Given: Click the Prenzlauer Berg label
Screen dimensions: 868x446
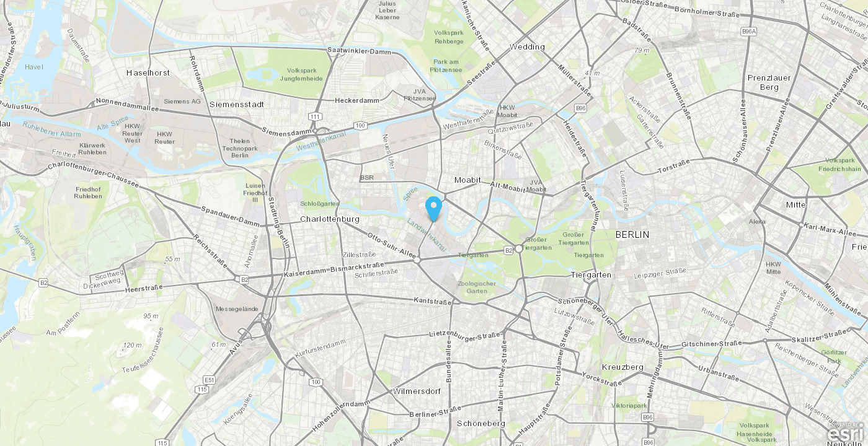Looking at the screenshot, I should [x=769, y=82].
